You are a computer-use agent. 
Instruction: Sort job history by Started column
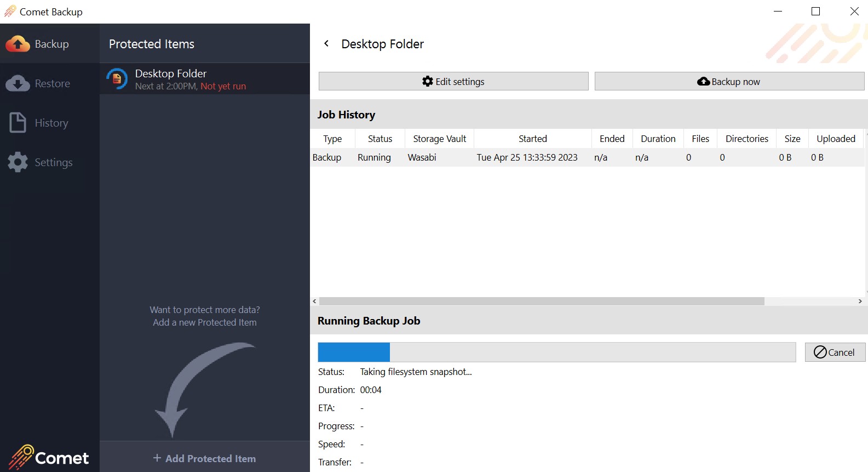(x=533, y=139)
